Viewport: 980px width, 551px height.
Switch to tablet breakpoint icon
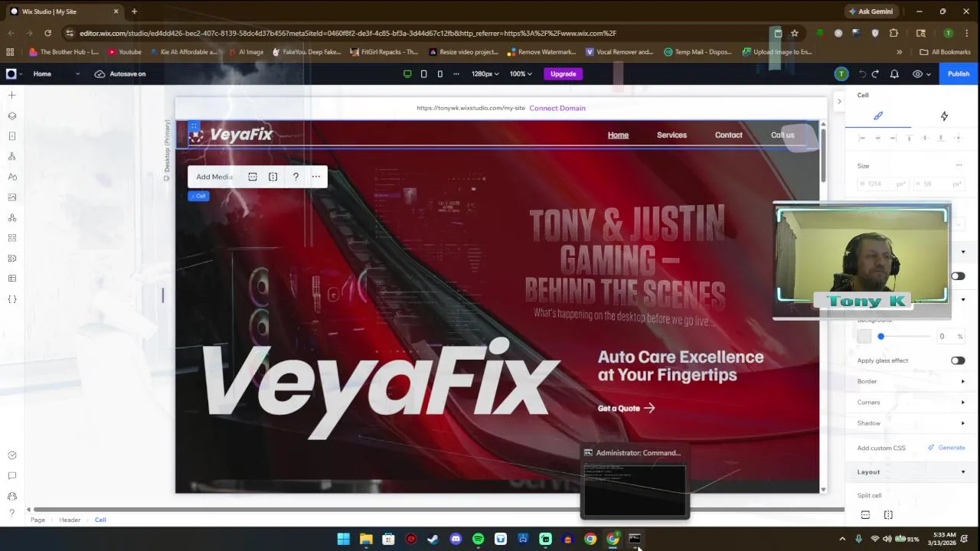[423, 73]
